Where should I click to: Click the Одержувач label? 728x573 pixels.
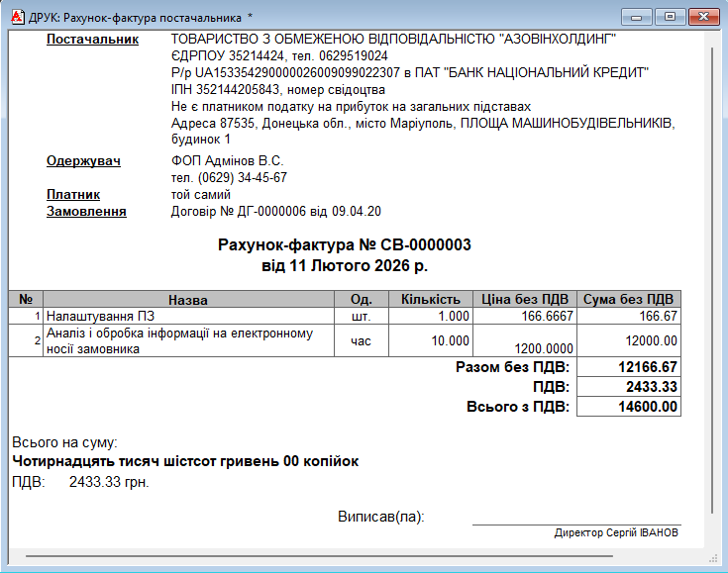[x=83, y=160]
